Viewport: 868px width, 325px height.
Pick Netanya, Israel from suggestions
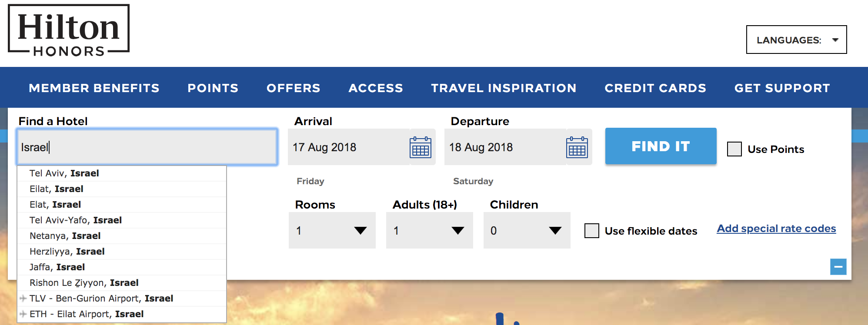pos(122,236)
